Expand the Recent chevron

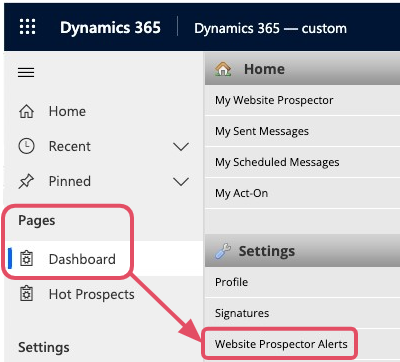pos(181,147)
